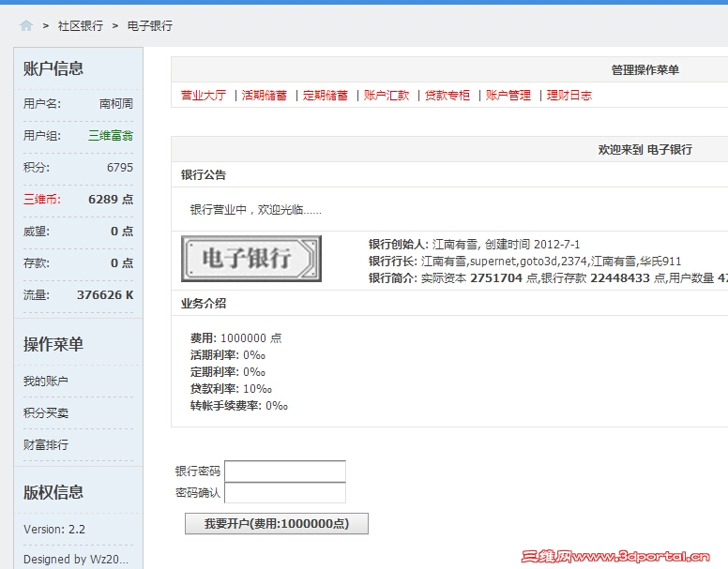Image resolution: width=728 pixels, height=569 pixels.
Task: Click the 业务介绍 section heading
Action: [204, 304]
